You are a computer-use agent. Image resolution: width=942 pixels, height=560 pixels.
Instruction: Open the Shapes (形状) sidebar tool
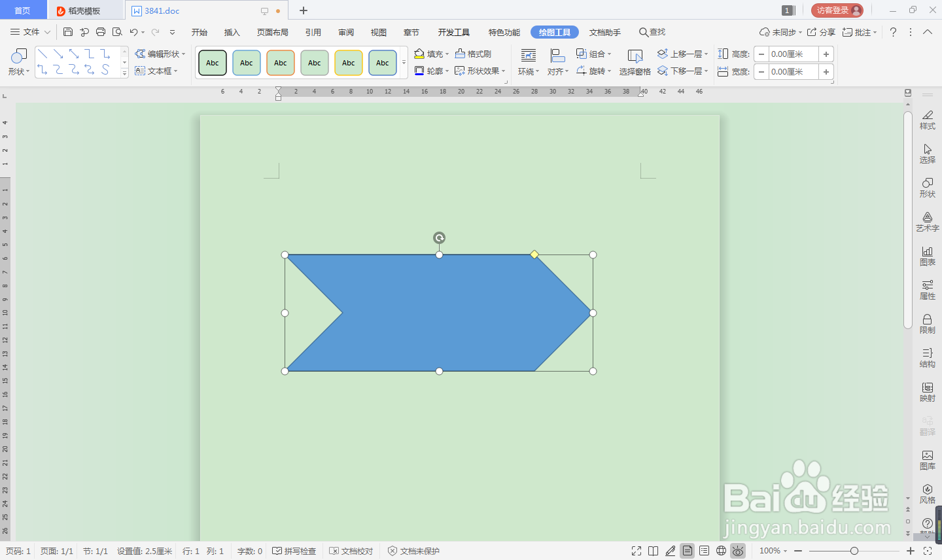click(x=928, y=188)
